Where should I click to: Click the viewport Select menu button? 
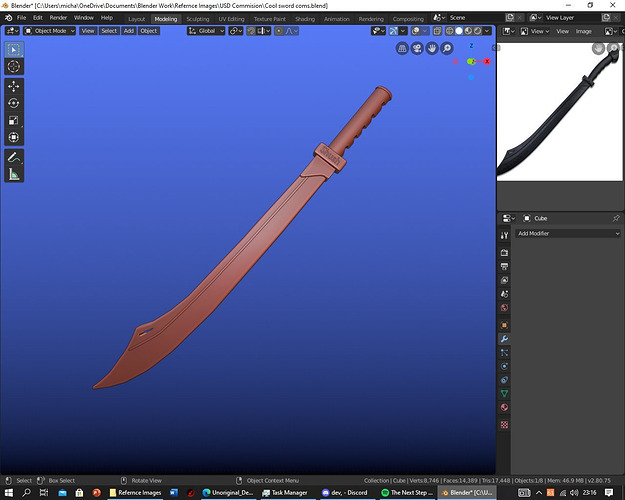[x=109, y=31]
